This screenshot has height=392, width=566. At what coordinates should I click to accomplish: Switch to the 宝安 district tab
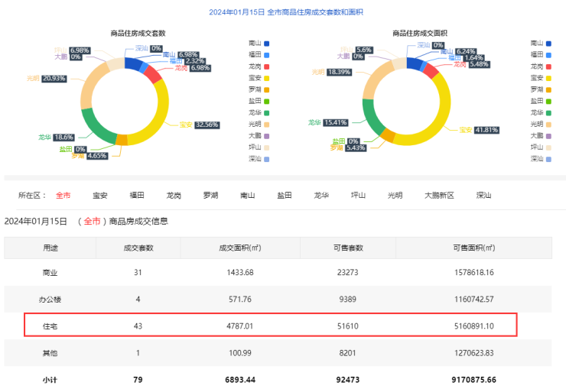tap(100, 196)
